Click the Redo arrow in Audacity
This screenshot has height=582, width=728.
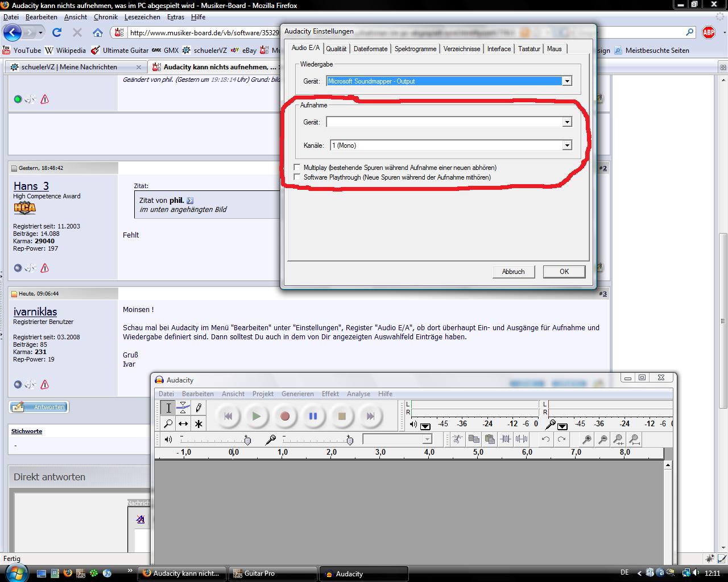click(x=561, y=439)
